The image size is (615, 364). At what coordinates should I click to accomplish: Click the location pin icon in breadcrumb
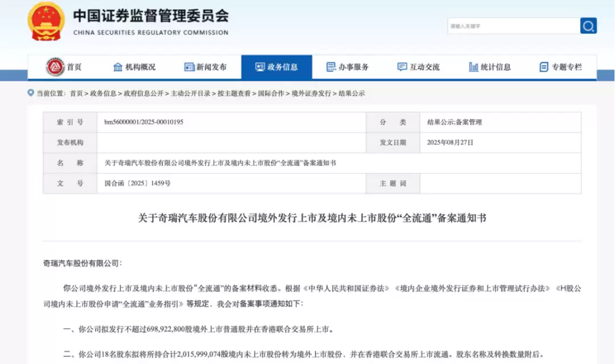[31, 93]
